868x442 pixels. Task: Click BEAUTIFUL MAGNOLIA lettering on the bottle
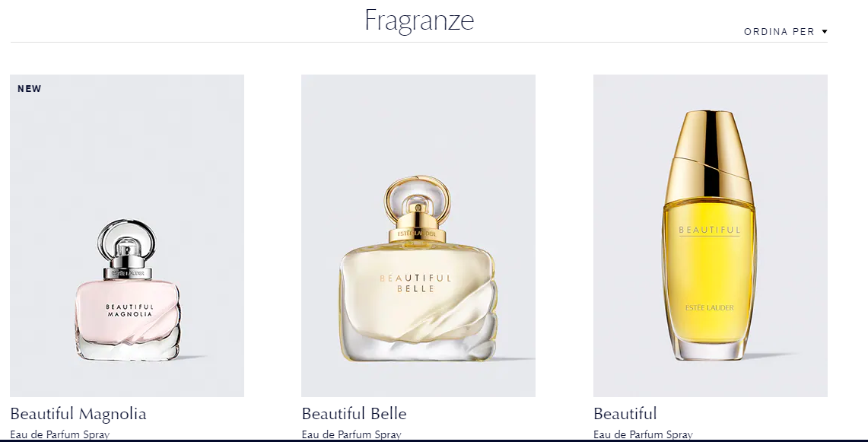click(x=129, y=310)
